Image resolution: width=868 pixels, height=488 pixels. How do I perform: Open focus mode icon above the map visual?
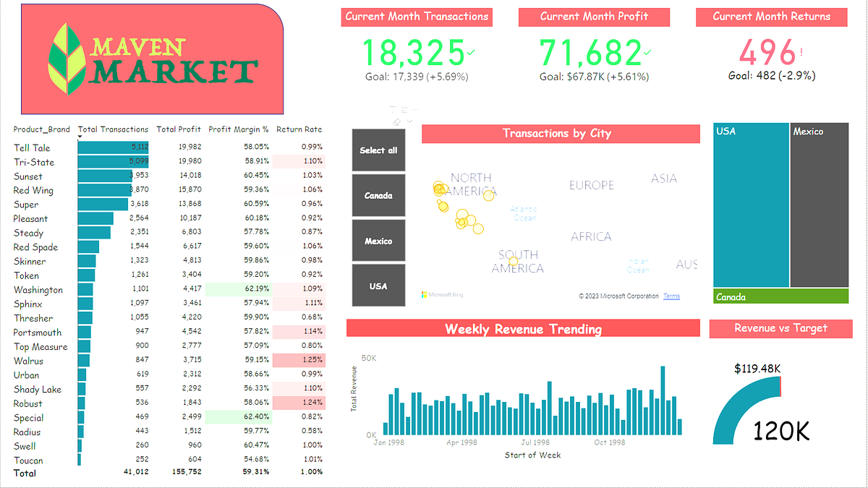[x=404, y=108]
